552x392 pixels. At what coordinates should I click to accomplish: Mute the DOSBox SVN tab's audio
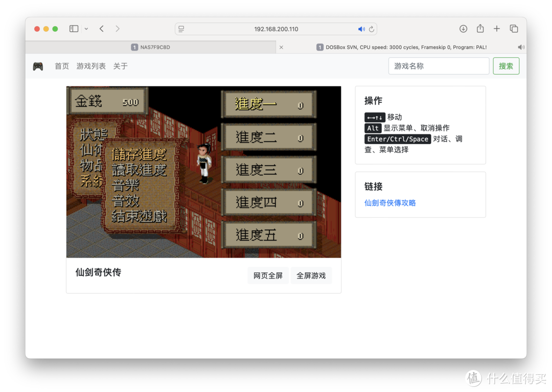click(x=521, y=47)
